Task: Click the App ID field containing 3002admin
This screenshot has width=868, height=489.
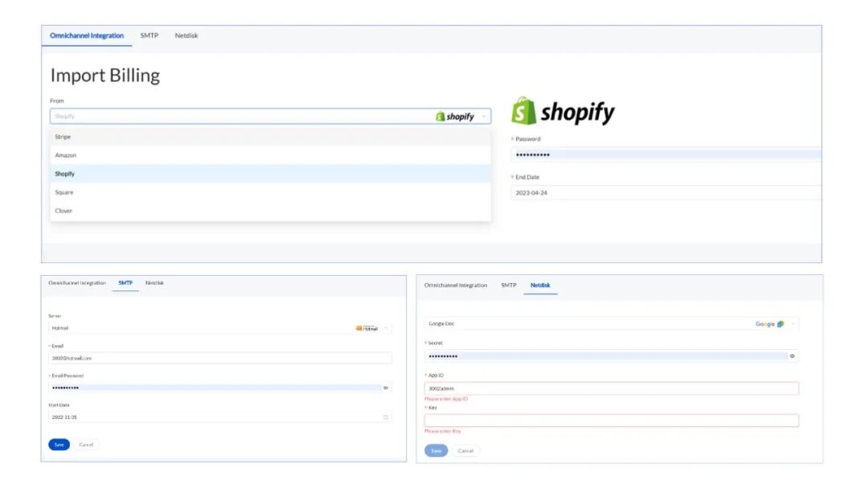Action: 611,388
